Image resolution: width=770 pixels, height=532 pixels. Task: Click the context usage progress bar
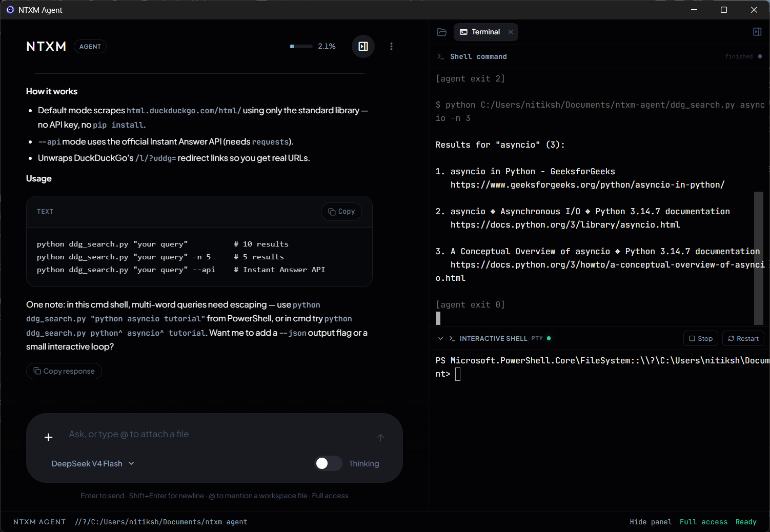(301, 47)
